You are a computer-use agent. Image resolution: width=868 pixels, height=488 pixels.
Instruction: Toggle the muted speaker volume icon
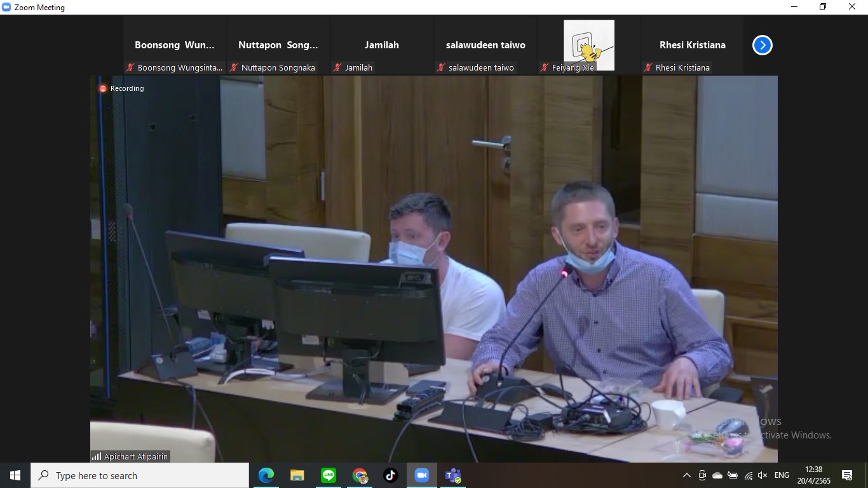click(763, 475)
